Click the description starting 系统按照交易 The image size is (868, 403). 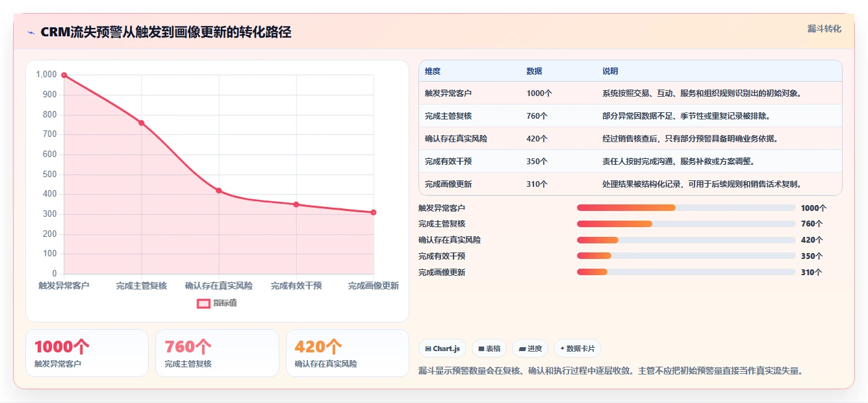[702, 93]
